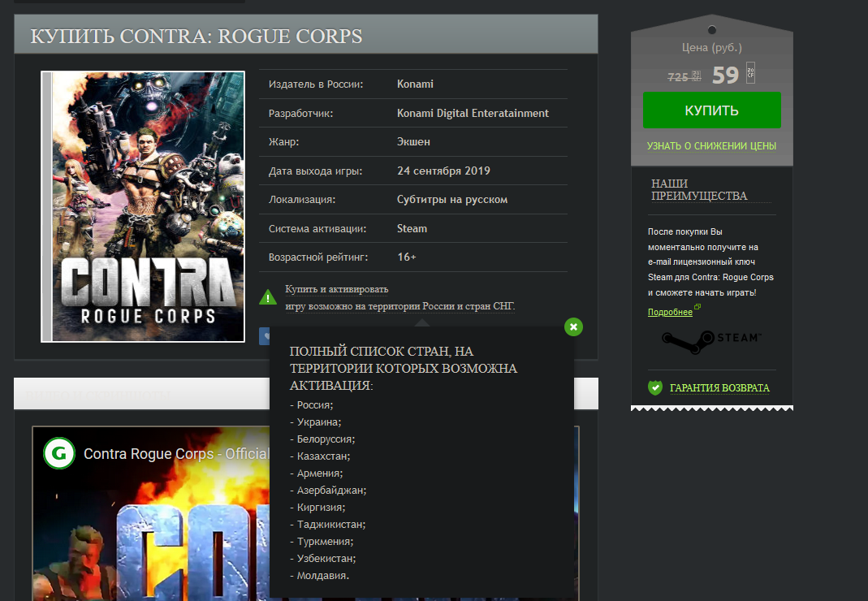Open the Contra Rogue Corps video title
Viewport: 868px width, 601px height.
click(176, 454)
